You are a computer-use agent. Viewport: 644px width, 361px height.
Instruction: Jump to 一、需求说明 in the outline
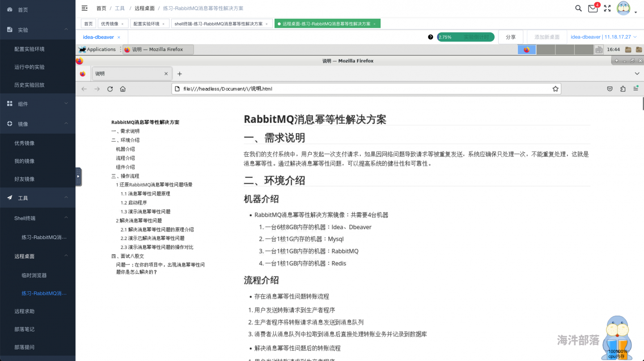[x=125, y=131]
